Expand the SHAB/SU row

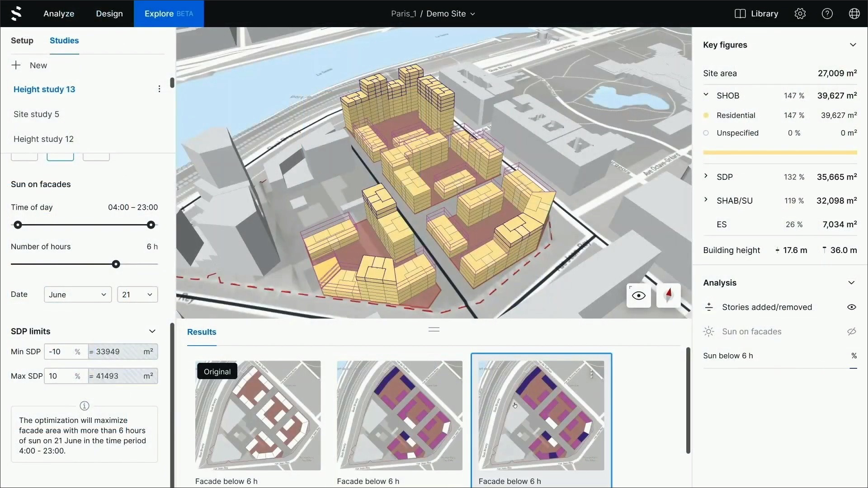706,200
